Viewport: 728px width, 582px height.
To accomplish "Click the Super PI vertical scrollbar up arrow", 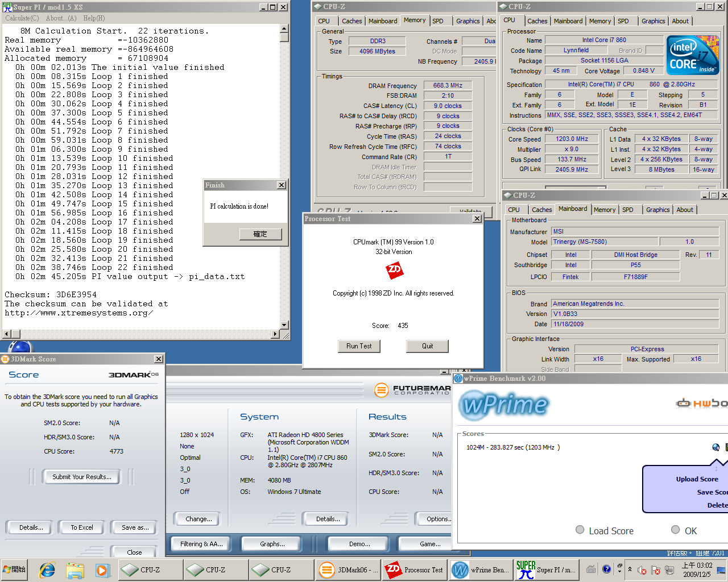I will point(284,28).
